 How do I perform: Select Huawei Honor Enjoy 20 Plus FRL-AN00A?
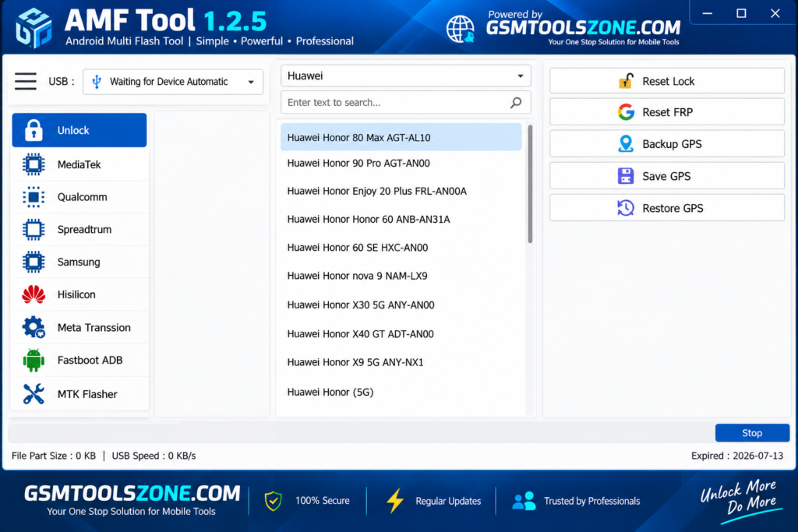401,192
